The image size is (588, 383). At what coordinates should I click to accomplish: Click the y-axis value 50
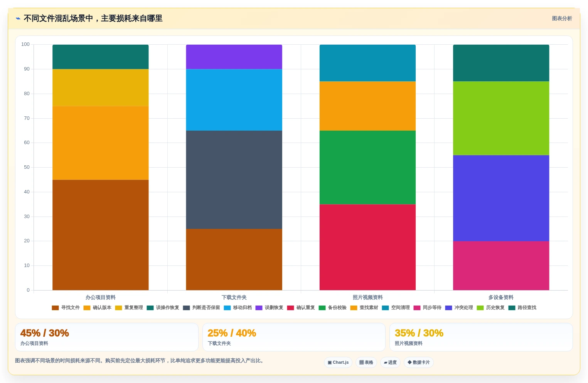coord(27,167)
